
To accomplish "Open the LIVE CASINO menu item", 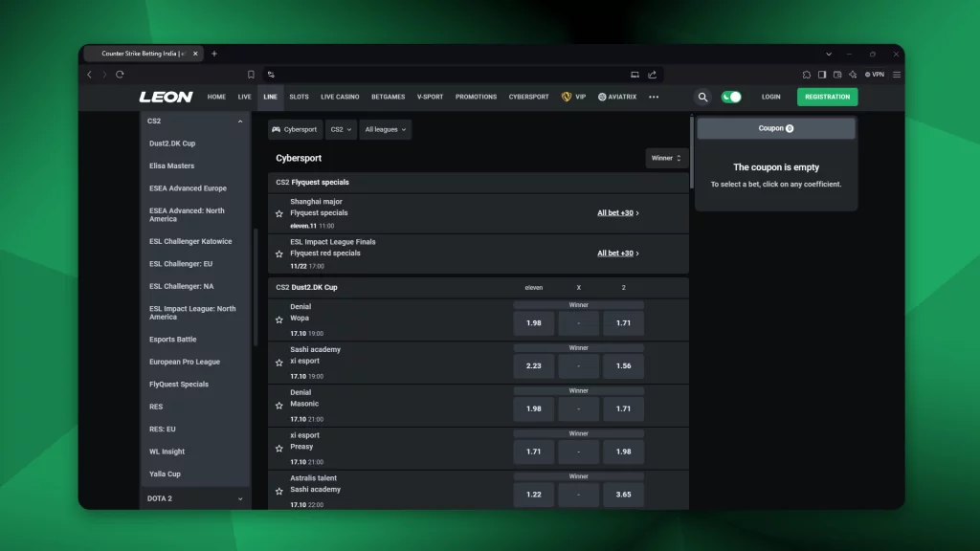I will pos(340,97).
